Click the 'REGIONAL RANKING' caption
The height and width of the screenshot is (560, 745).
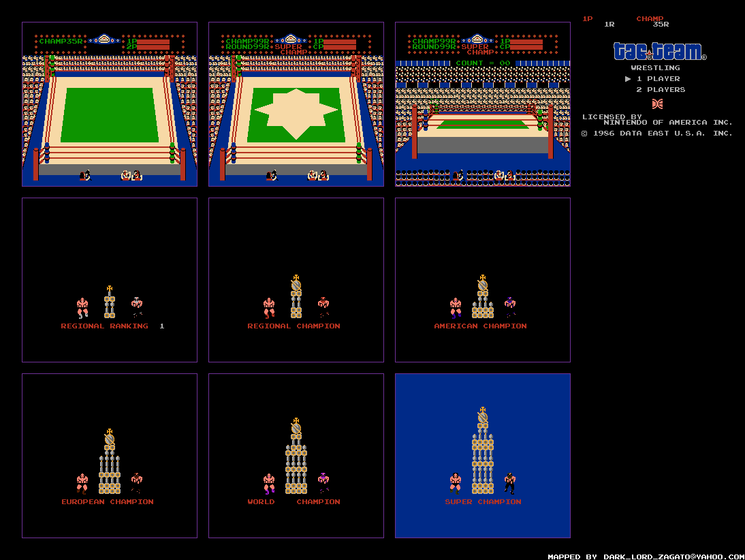click(x=104, y=326)
